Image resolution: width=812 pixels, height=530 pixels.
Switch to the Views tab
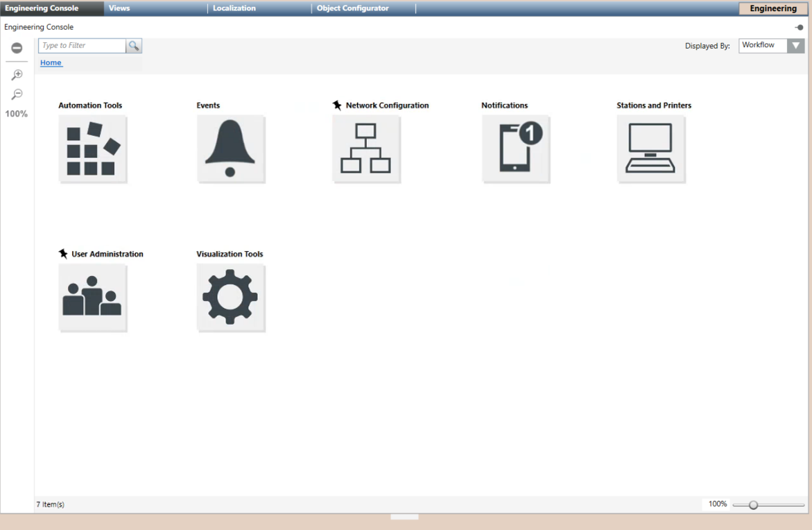(x=119, y=8)
